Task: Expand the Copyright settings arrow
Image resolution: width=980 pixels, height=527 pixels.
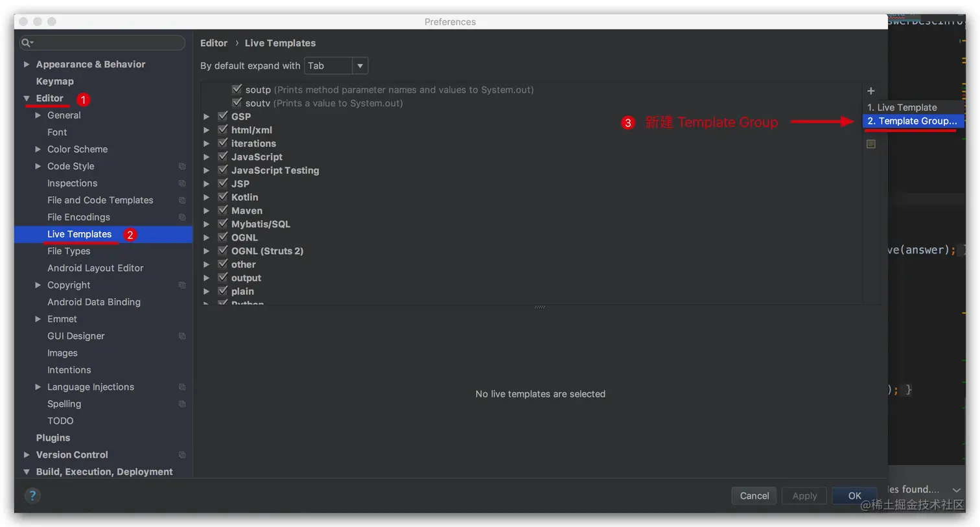Action: (38, 285)
